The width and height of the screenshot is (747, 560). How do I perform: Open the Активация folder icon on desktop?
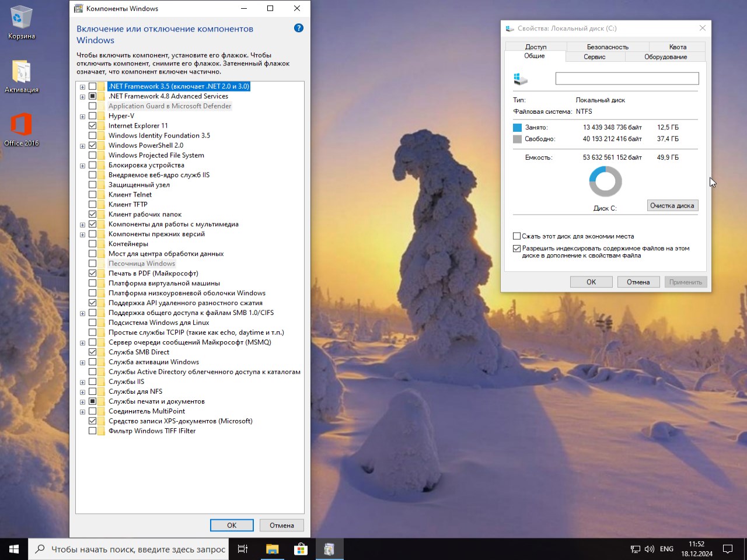pyautogui.click(x=21, y=76)
